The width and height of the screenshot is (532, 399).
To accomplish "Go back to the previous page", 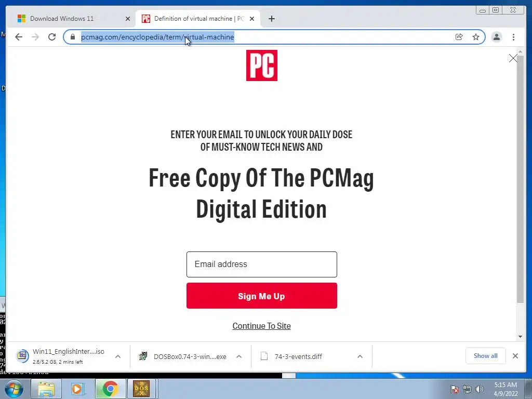I will (x=19, y=37).
